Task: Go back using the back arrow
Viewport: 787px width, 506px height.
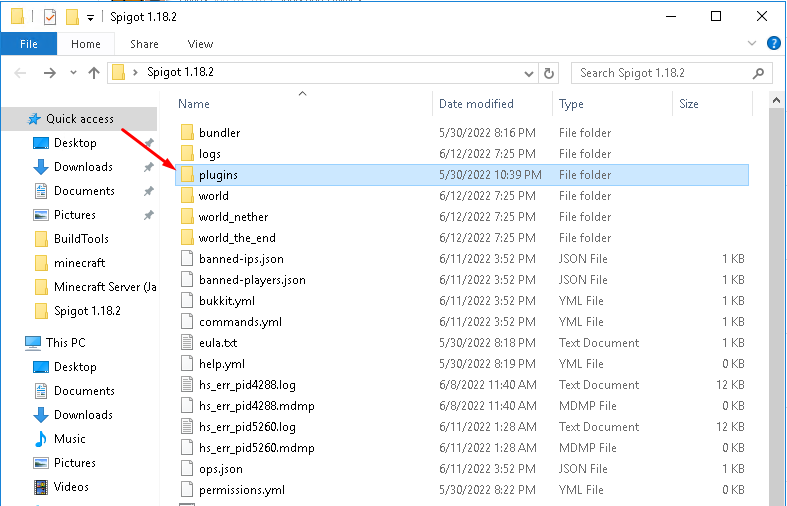Action: click(20, 73)
